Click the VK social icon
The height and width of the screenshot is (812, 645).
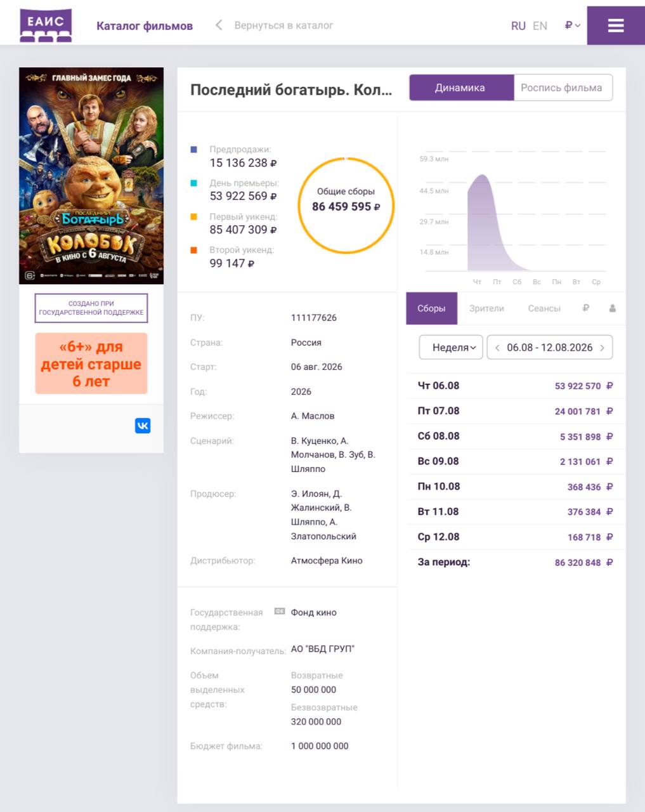[x=143, y=426]
